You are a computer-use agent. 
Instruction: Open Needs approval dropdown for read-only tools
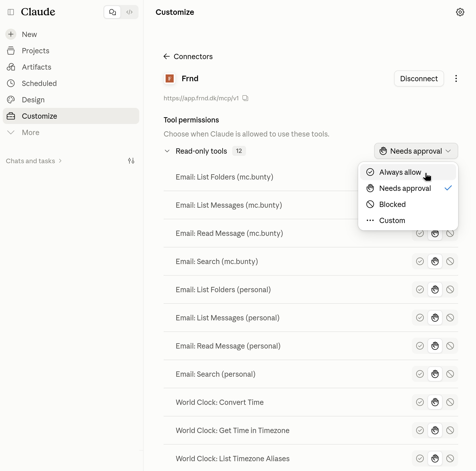pyautogui.click(x=416, y=151)
